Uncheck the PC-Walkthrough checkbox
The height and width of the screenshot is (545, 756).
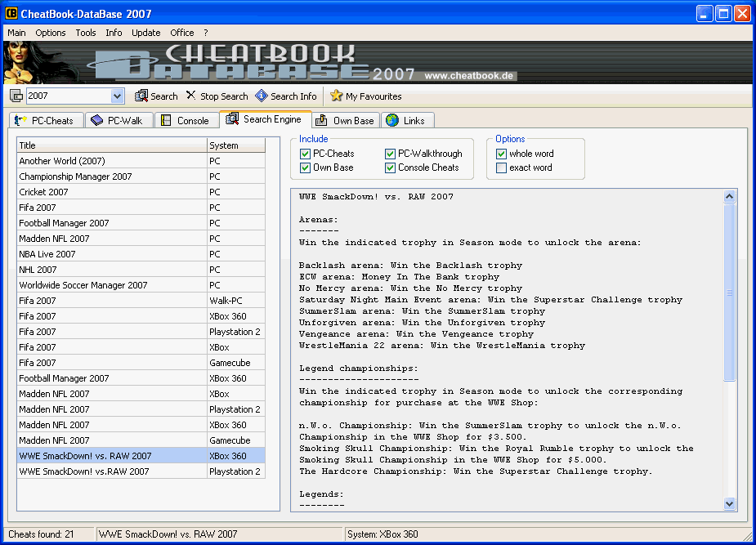pyautogui.click(x=390, y=154)
